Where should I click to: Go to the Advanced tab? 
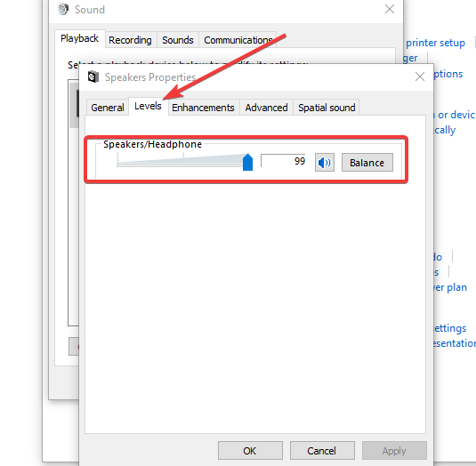(266, 108)
